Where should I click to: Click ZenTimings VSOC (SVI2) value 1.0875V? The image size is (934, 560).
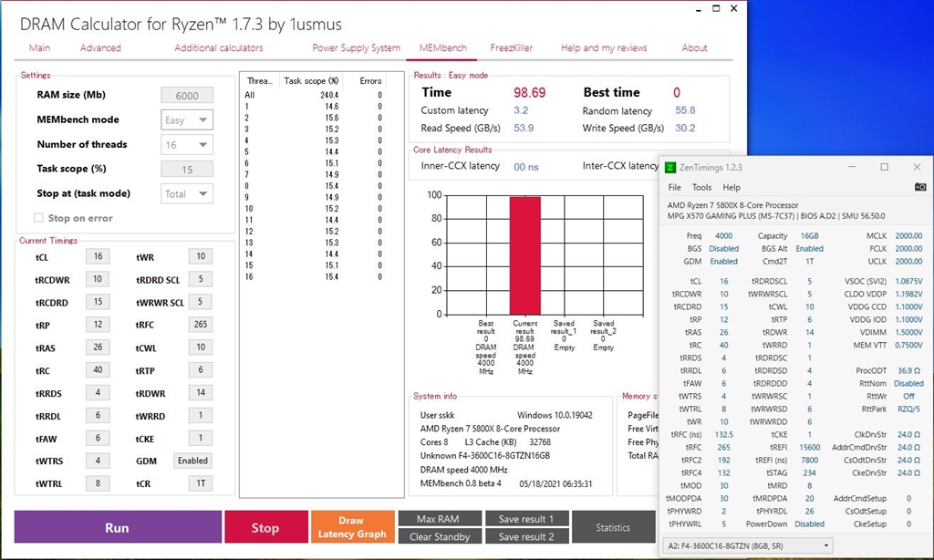click(908, 281)
